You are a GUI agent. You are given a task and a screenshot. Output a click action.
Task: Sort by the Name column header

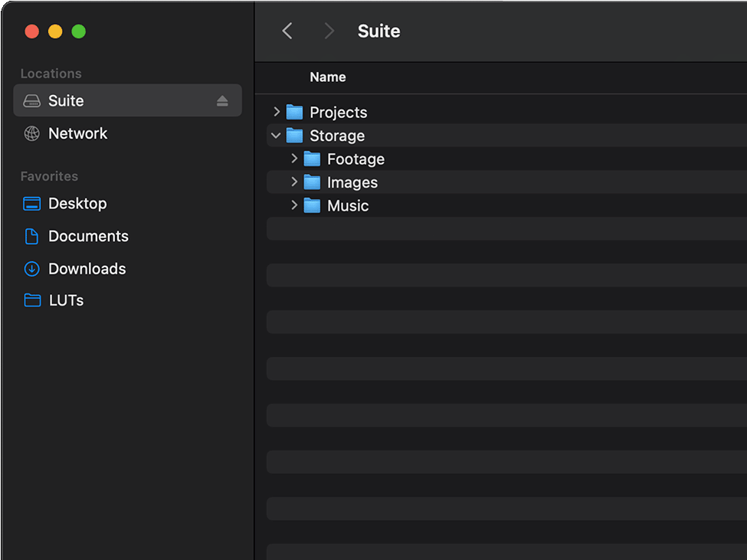tap(327, 77)
